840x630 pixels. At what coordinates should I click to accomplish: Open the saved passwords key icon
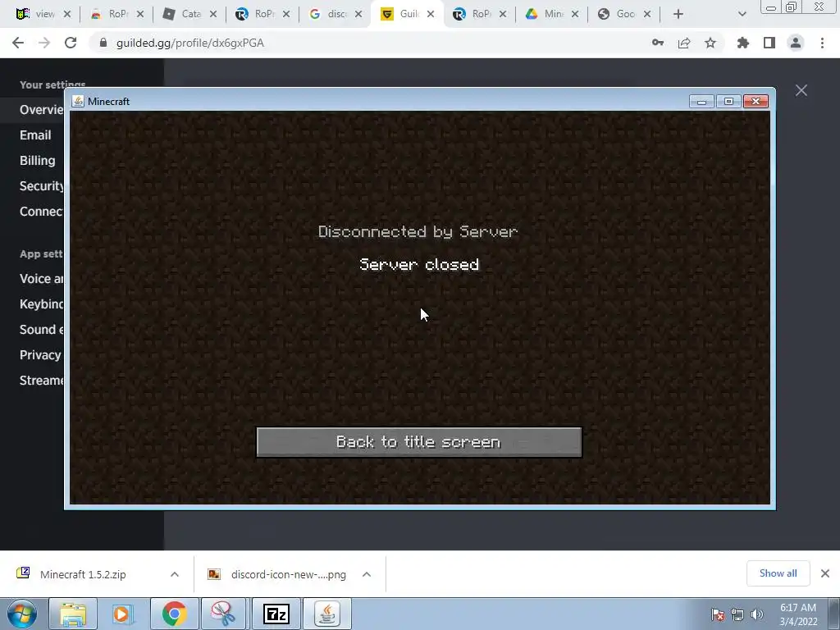click(658, 43)
